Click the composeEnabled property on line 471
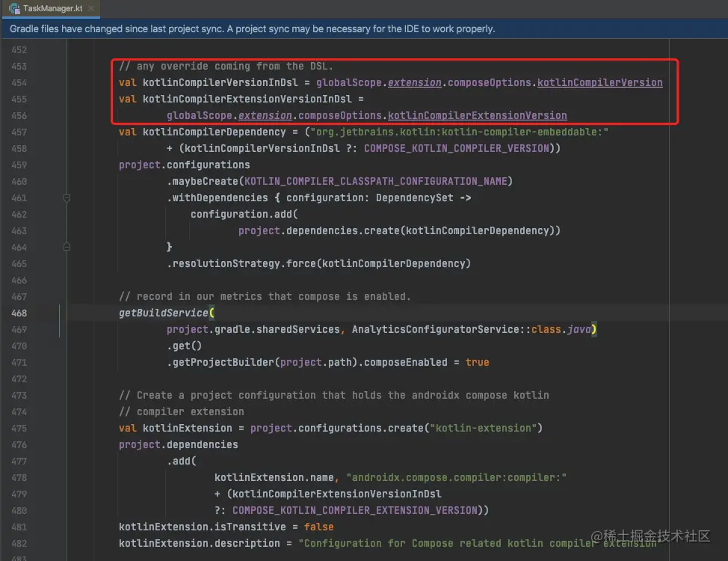 pyautogui.click(x=405, y=363)
